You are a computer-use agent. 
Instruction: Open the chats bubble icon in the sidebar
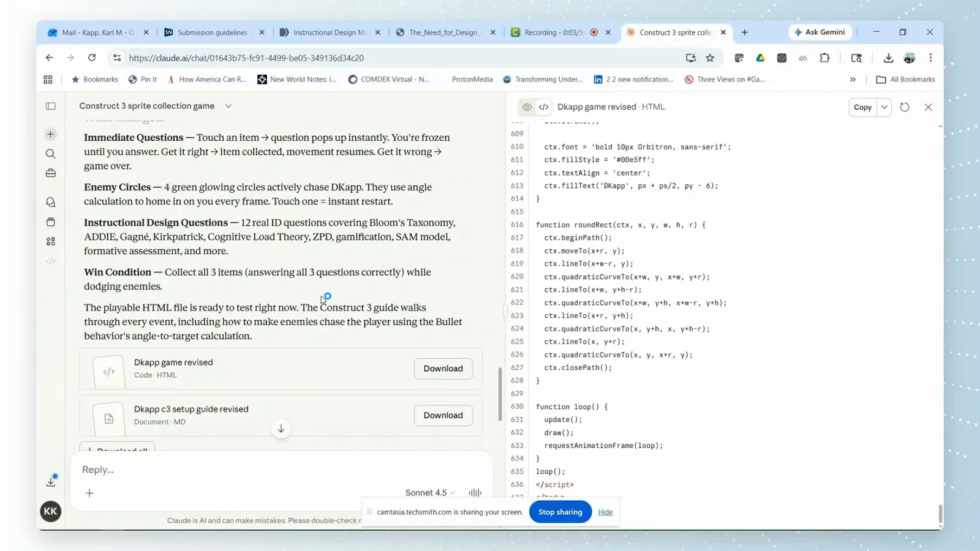(x=51, y=202)
